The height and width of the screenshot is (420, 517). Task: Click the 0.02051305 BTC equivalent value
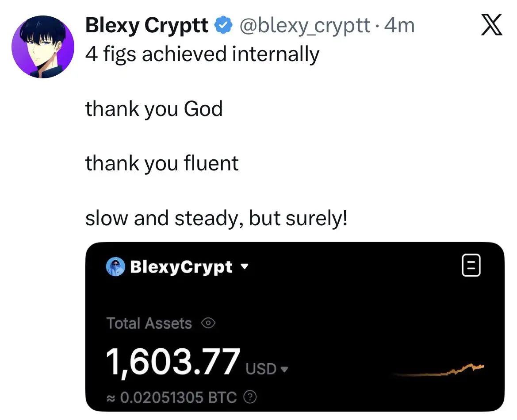coord(176,397)
